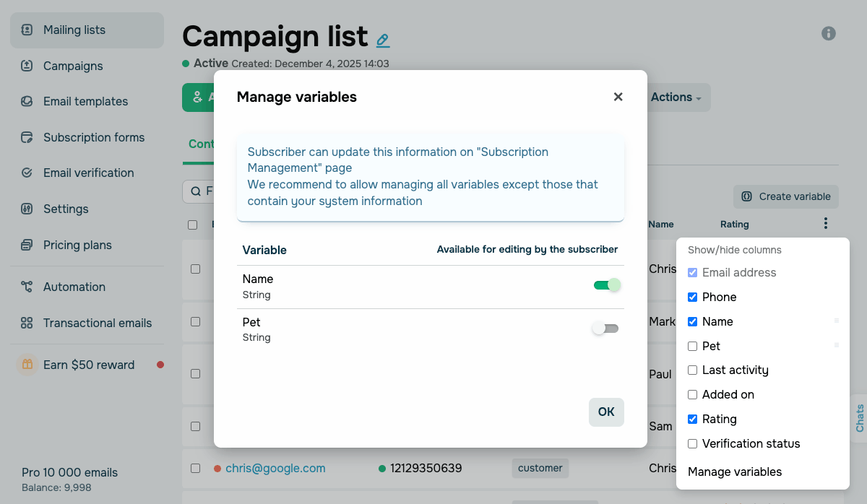Click the Email templates sidebar icon

27,102
